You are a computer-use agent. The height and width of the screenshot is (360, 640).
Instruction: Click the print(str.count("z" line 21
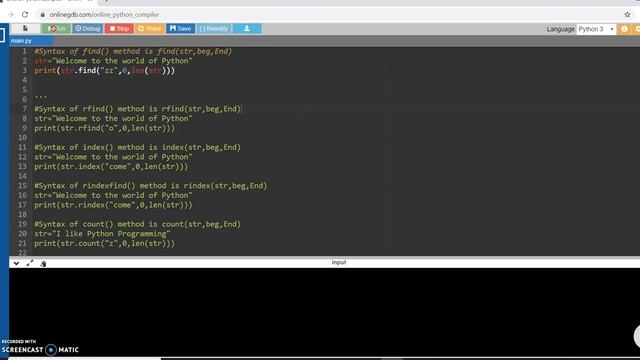click(x=104, y=244)
